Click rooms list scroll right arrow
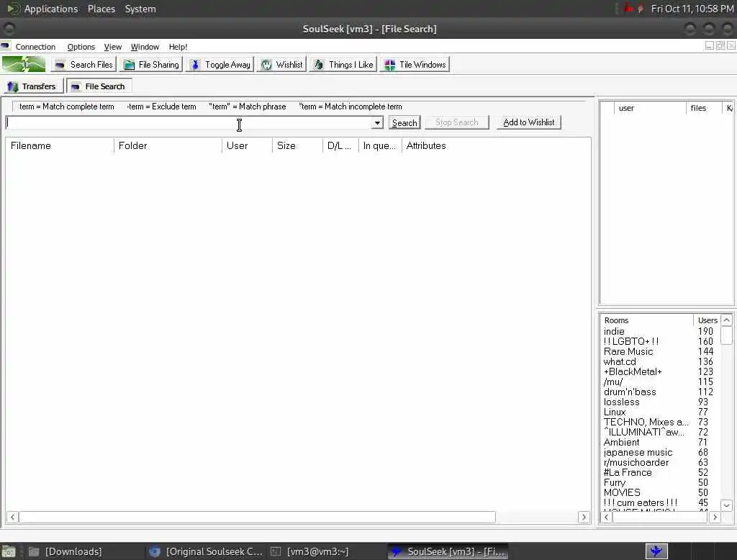737x560 pixels. [x=715, y=518]
